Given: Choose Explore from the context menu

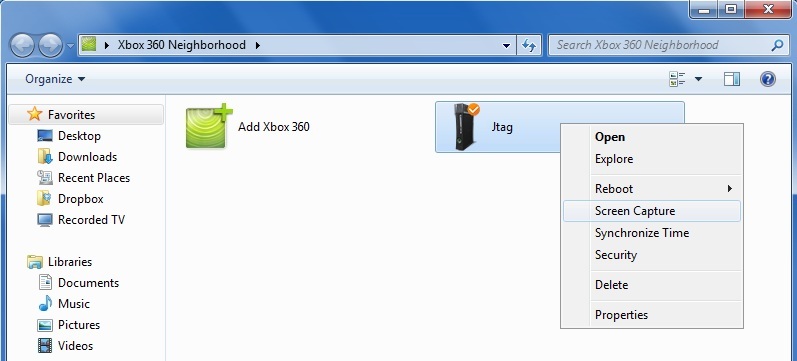Looking at the screenshot, I should point(652,159).
